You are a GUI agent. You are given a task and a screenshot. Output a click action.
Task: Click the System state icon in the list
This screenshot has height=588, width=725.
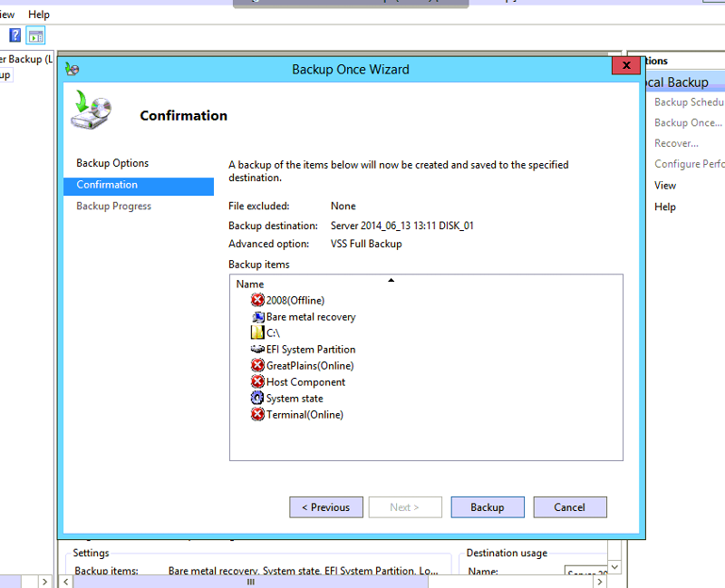[x=259, y=398]
